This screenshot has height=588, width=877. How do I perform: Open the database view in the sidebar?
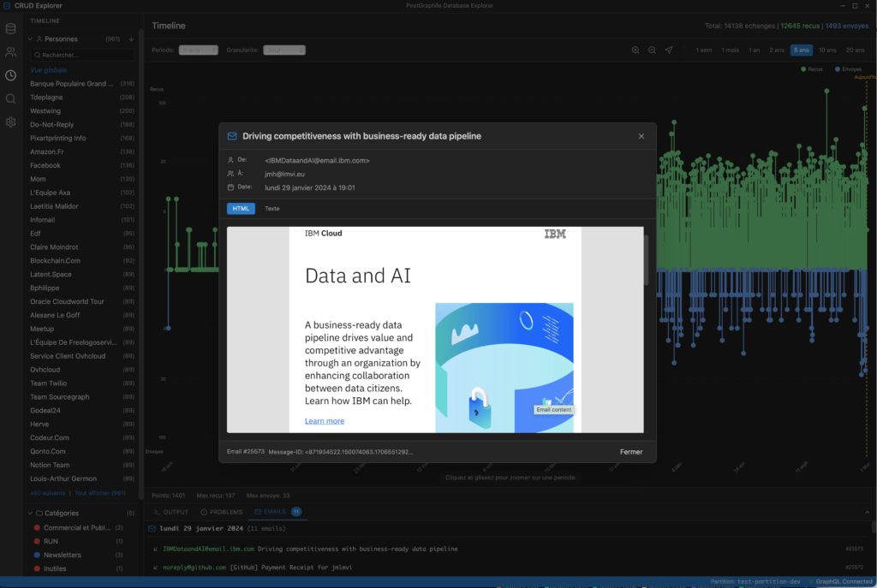(10, 28)
